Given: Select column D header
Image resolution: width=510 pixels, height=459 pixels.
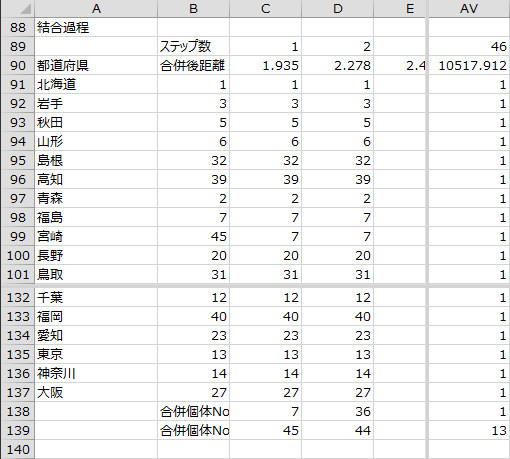Looking at the screenshot, I should [337, 8].
